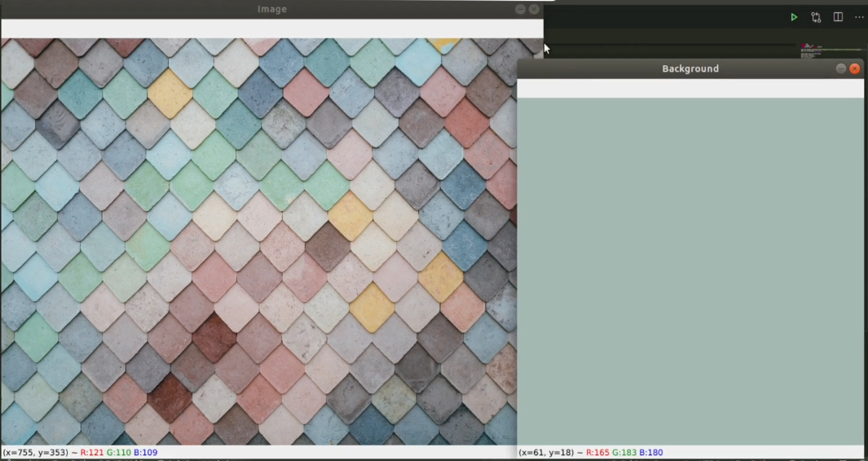This screenshot has width=868, height=461.
Task: Click the Image window title bar
Action: [271, 10]
